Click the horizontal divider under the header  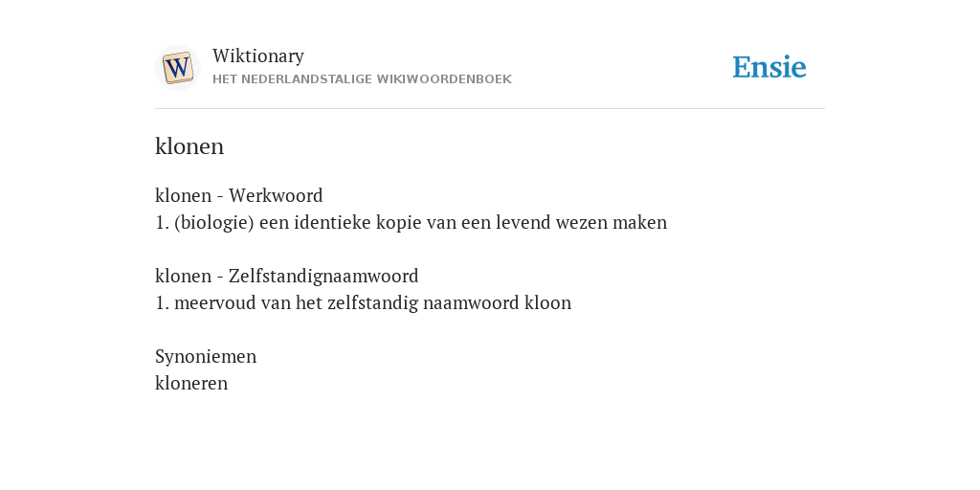[x=490, y=109]
